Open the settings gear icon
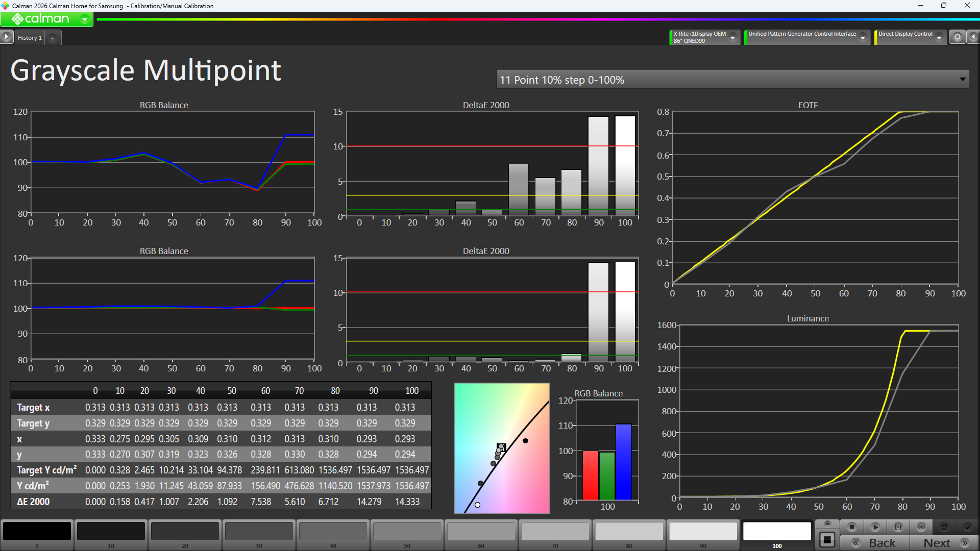 point(958,37)
